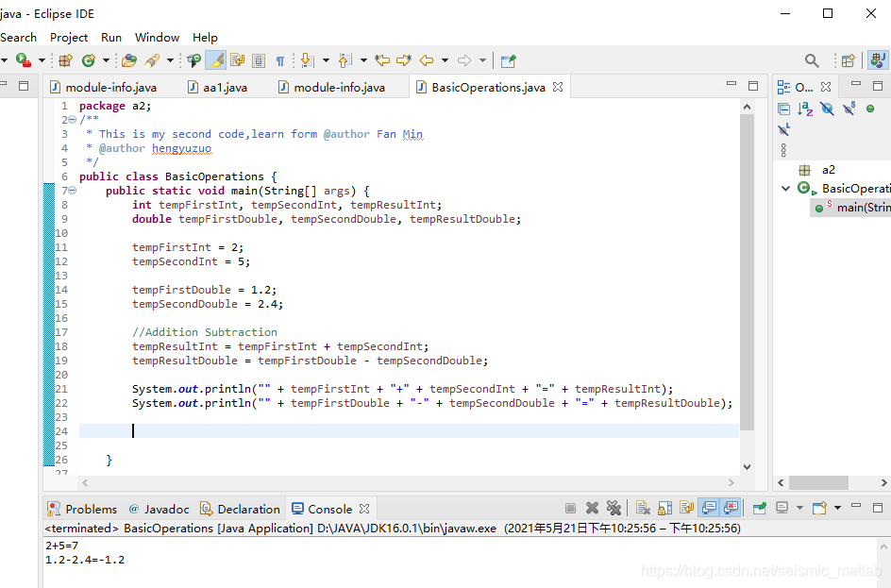Toggle Hide Local Types in Outline
This screenshot has height=588, width=891.
784,129
